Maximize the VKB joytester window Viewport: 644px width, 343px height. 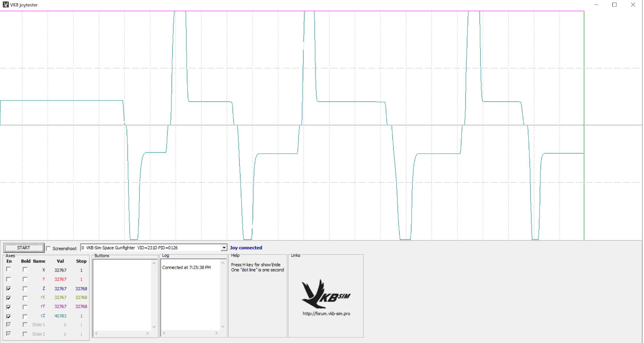pos(614,5)
